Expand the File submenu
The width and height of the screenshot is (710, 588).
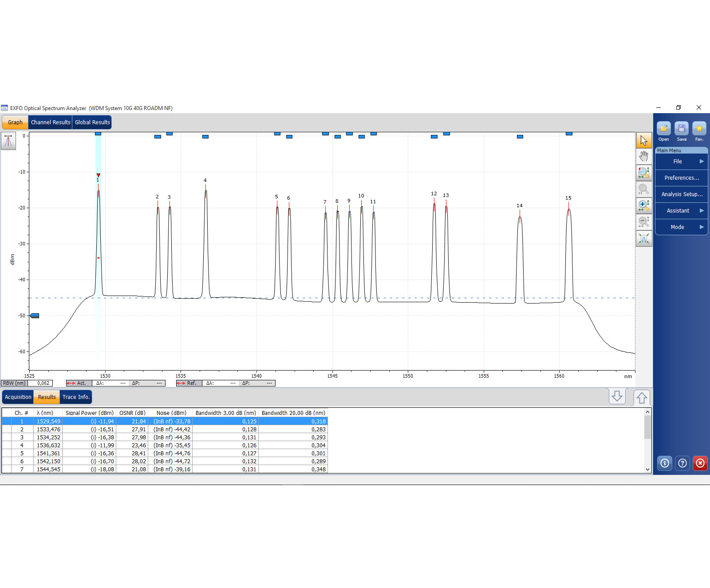click(x=681, y=162)
